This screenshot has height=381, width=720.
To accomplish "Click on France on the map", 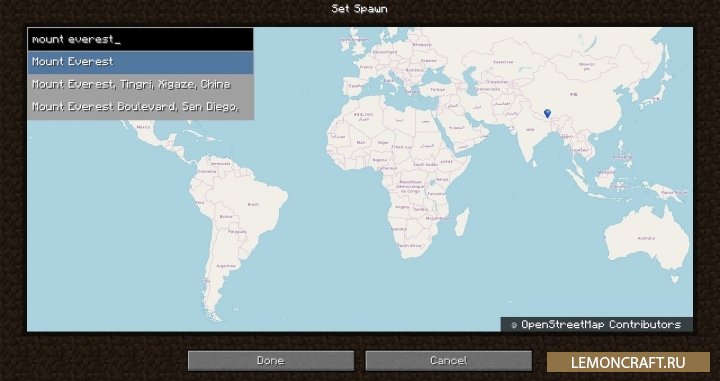I will (x=366, y=67).
